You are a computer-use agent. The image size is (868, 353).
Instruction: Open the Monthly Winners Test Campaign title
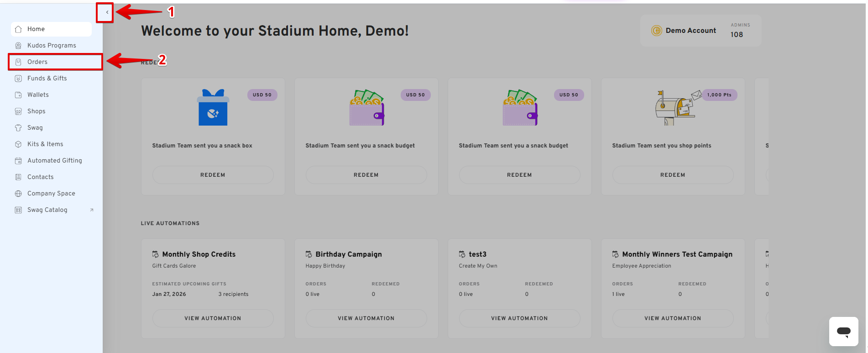[x=677, y=254]
